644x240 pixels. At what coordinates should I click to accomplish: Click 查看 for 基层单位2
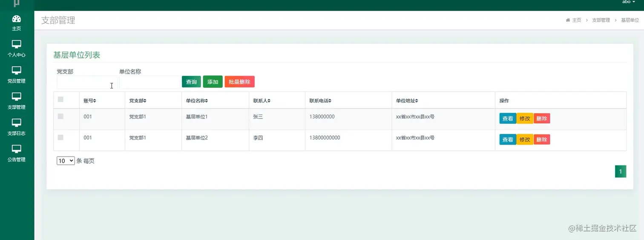coord(508,139)
